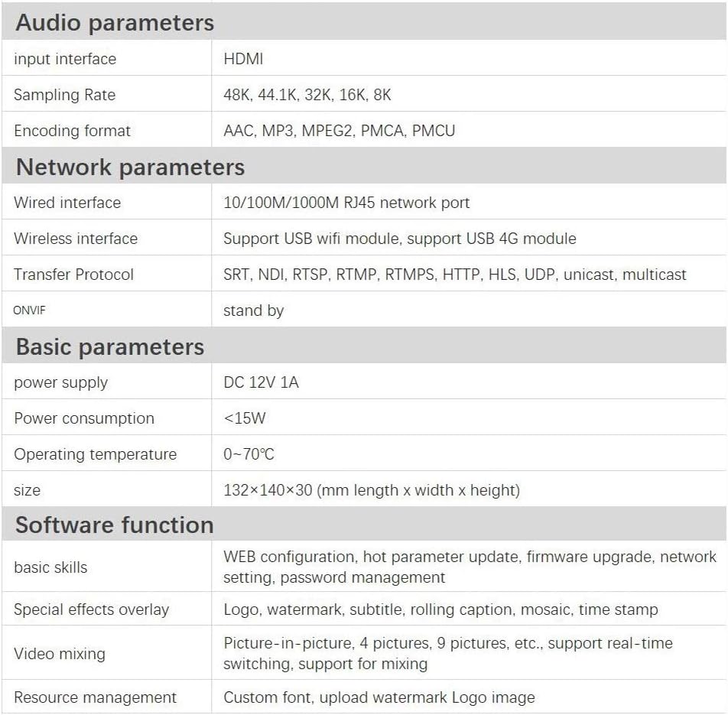The image size is (728, 715).
Task: Select the DC 12V 1A value
Action: click(261, 382)
